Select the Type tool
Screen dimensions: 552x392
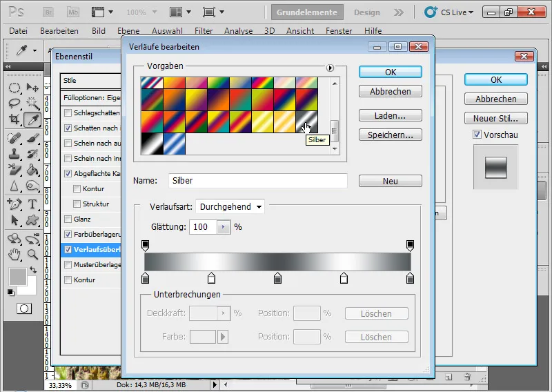32,204
